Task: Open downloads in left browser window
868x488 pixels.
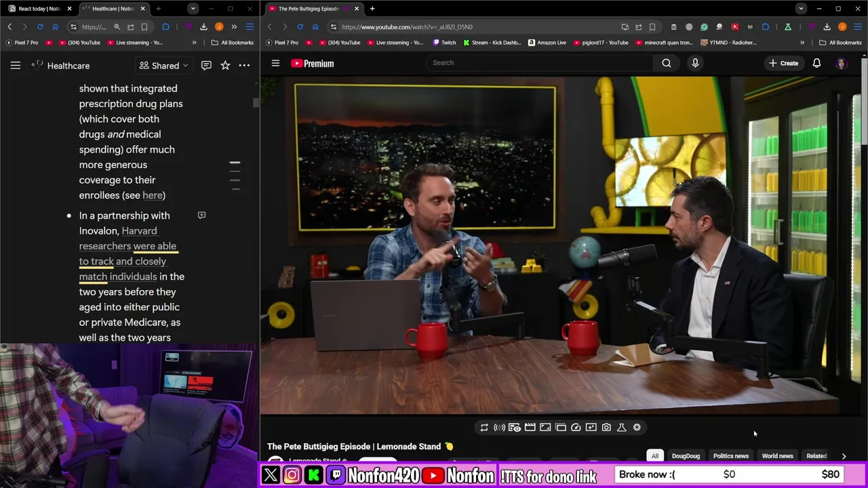Action: (203, 26)
